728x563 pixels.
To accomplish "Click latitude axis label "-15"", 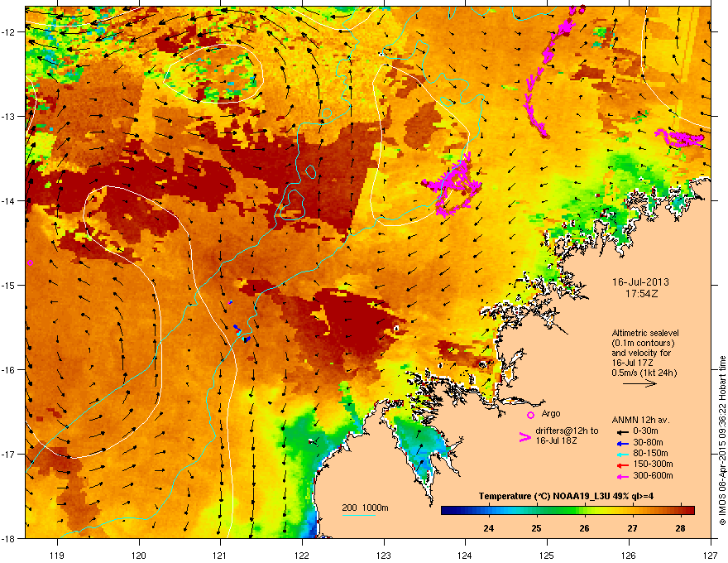I will coord(8,285).
